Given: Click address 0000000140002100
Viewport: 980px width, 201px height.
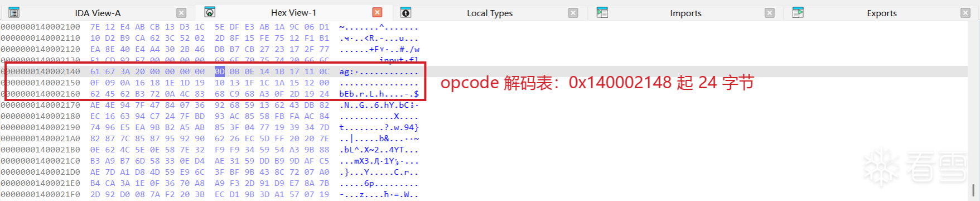Looking at the screenshot, I should click(41, 27).
